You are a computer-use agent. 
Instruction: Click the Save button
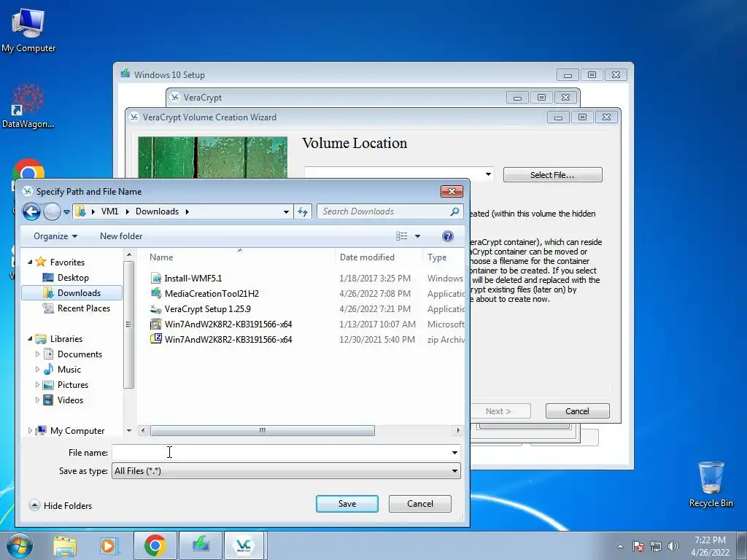click(347, 504)
